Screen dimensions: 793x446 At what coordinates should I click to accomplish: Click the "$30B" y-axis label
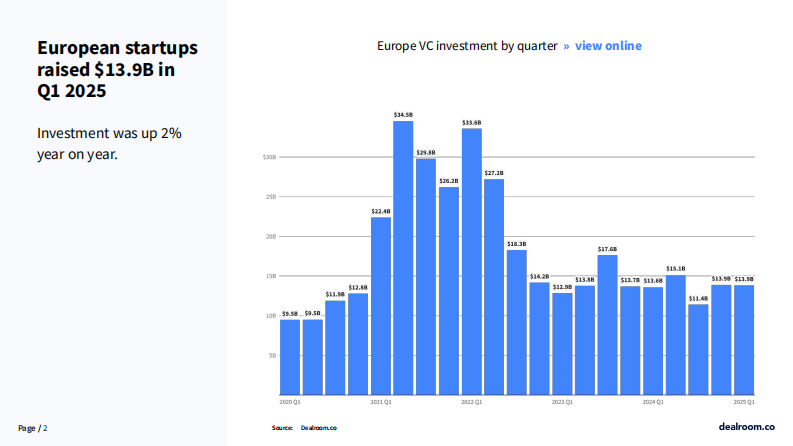click(269, 157)
